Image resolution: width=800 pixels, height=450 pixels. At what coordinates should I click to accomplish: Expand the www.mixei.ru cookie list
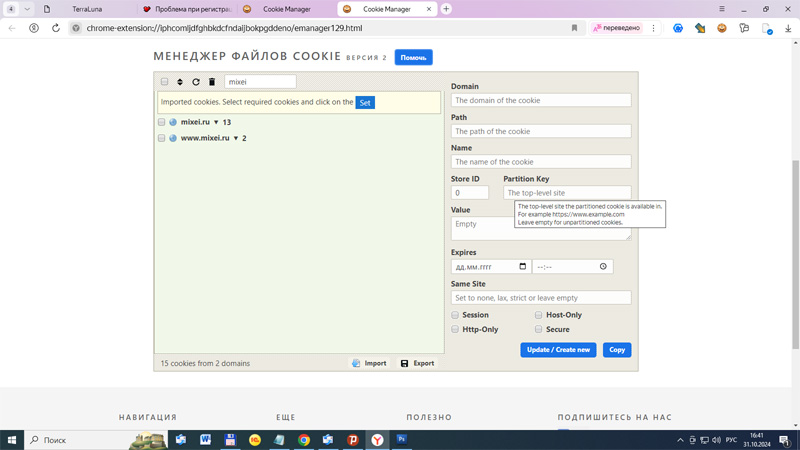[236, 138]
